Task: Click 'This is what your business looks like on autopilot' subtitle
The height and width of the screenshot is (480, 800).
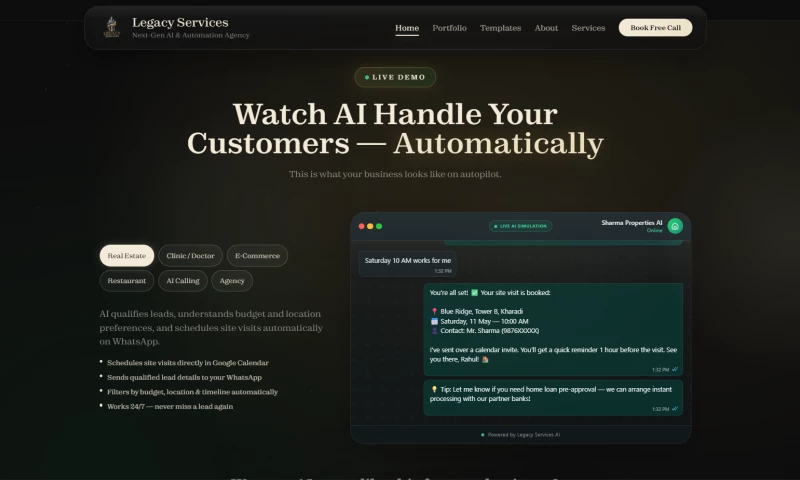Action: click(395, 174)
